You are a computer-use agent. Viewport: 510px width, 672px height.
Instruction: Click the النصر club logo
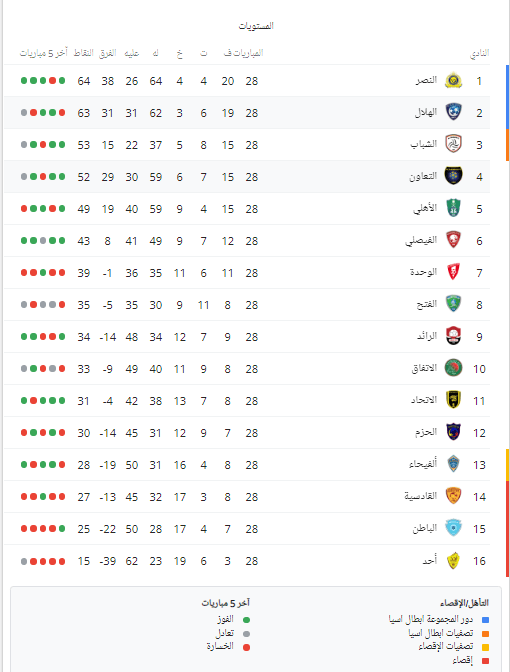pos(453,81)
